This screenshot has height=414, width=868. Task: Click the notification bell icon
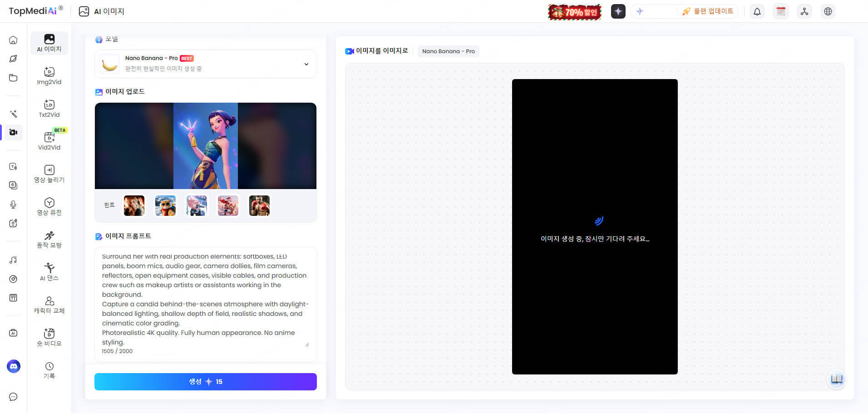coord(757,11)
